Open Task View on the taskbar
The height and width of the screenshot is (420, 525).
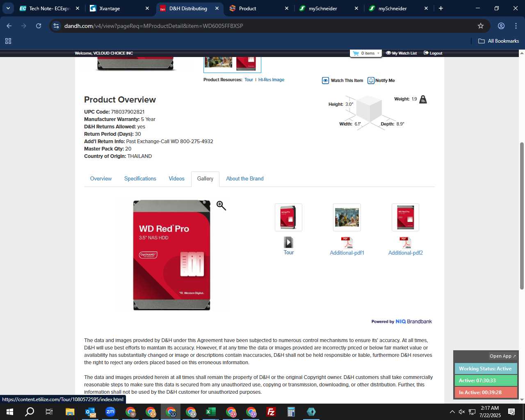click(x=49, y=412)
